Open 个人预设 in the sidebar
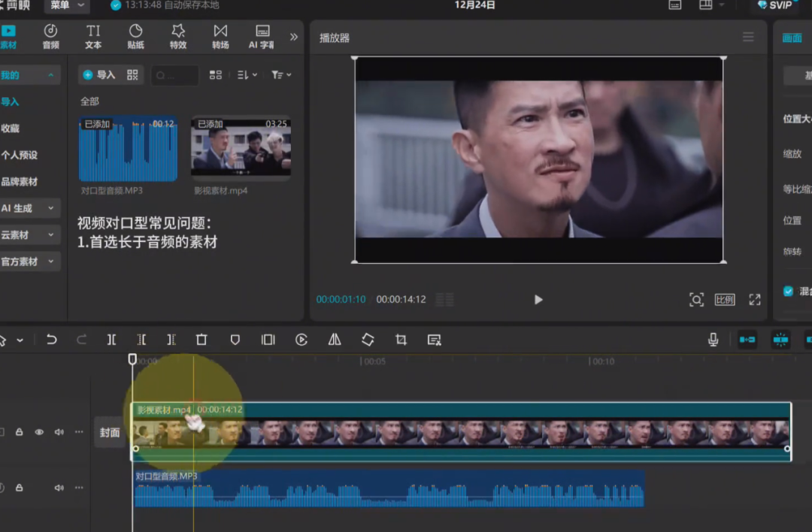 click(19, 155)
